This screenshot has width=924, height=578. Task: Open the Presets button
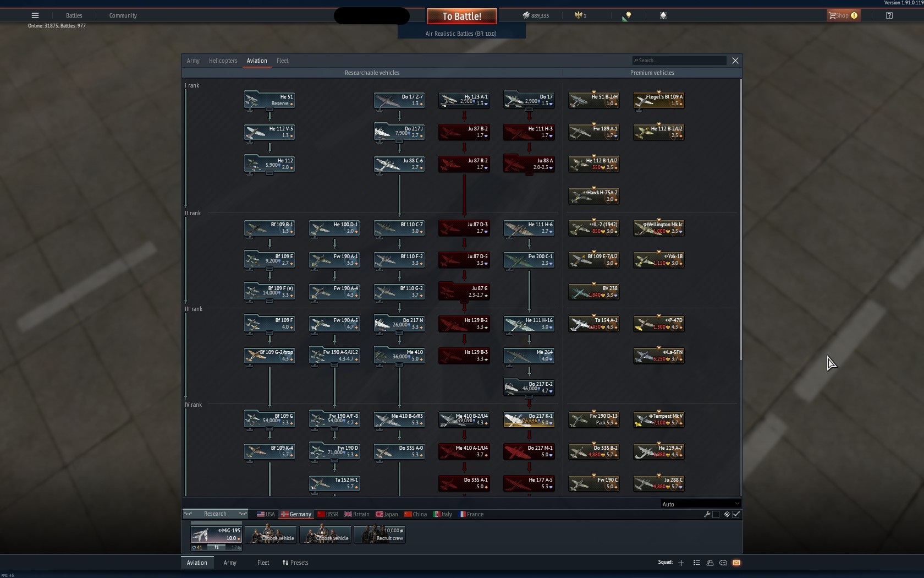pyautogui.click(x=295, y=563)
